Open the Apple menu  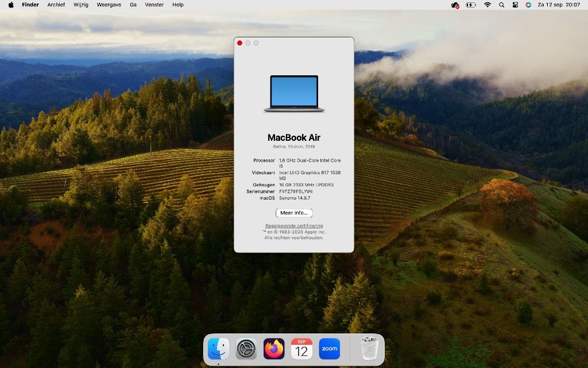11,5
